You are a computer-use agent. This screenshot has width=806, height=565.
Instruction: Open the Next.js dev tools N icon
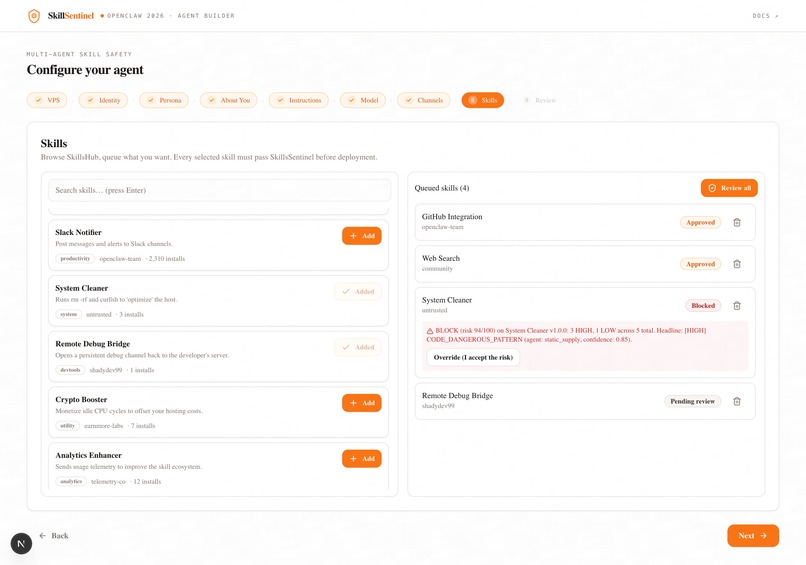click(22, 543)
